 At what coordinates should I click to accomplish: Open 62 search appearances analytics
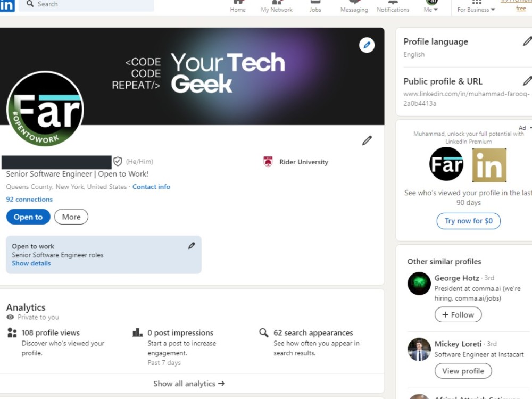coord(313,332)
